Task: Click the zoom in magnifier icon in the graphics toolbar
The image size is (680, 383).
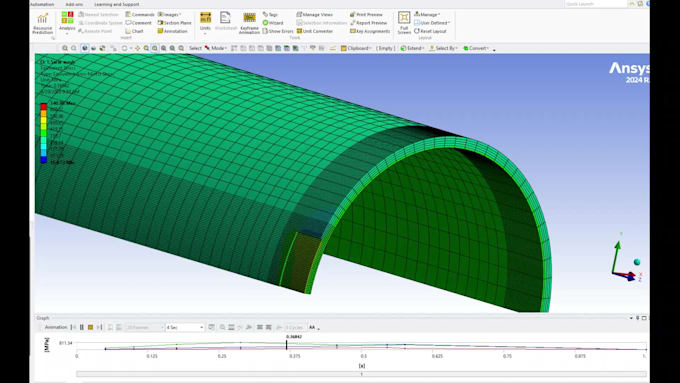Action: click(65, 48)
